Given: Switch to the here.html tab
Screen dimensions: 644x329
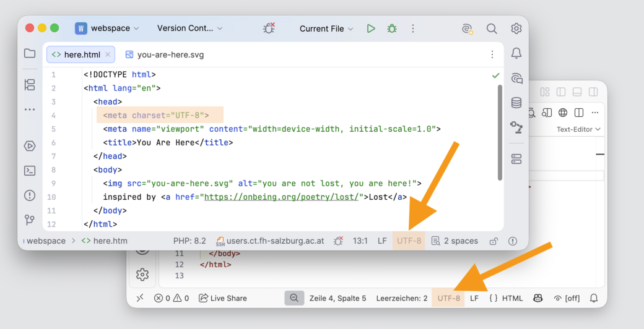Looking at the screenshot, I should click(x=82, y=54).
